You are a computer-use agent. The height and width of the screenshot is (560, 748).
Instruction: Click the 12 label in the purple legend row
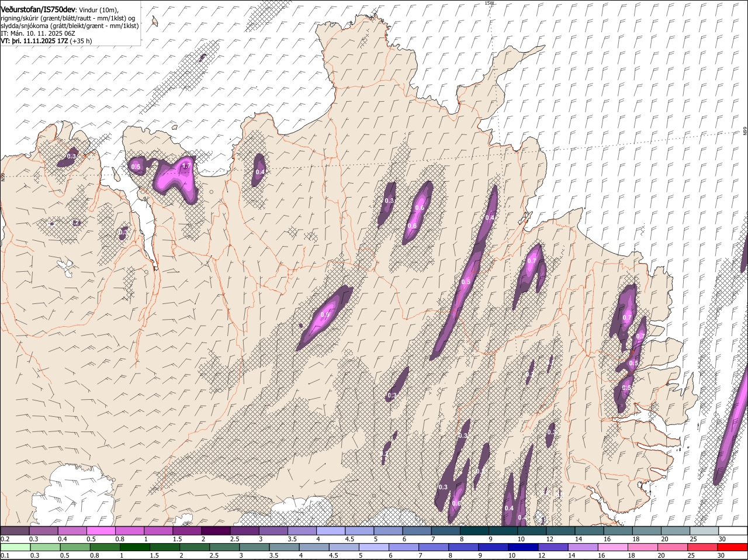549,538
